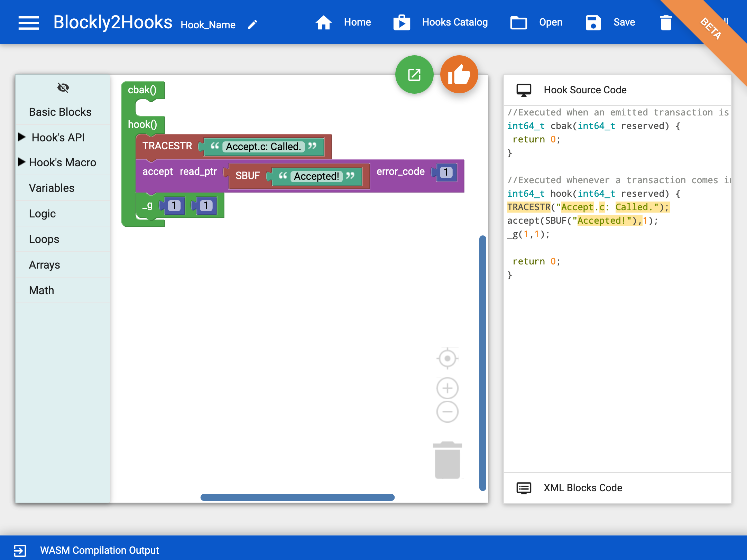This screenshot has height=560, width=747.
Task: Zoom out the Blockly workspace
Action: 447,412
